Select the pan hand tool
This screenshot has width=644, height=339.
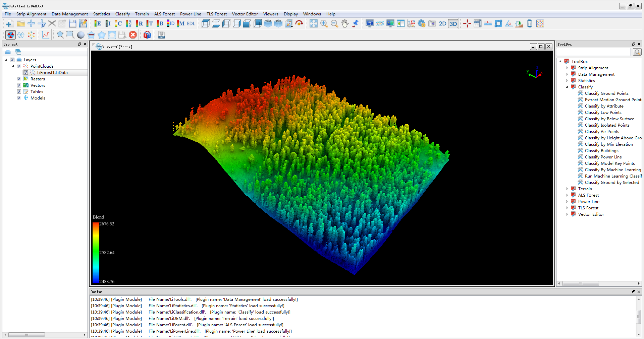345,23
